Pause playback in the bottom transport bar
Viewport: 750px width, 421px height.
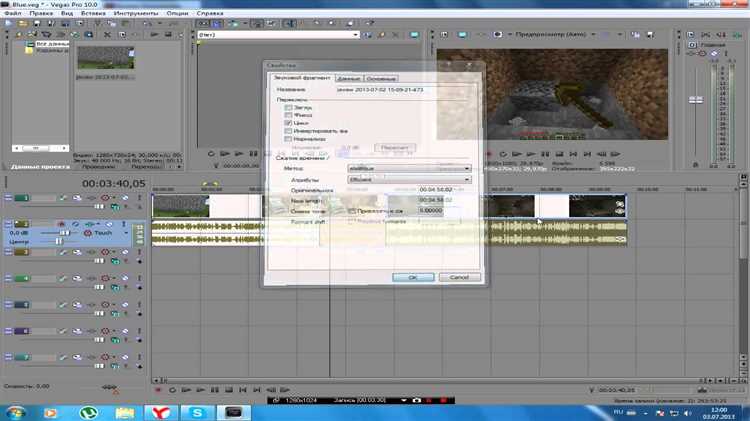[215, 390]
